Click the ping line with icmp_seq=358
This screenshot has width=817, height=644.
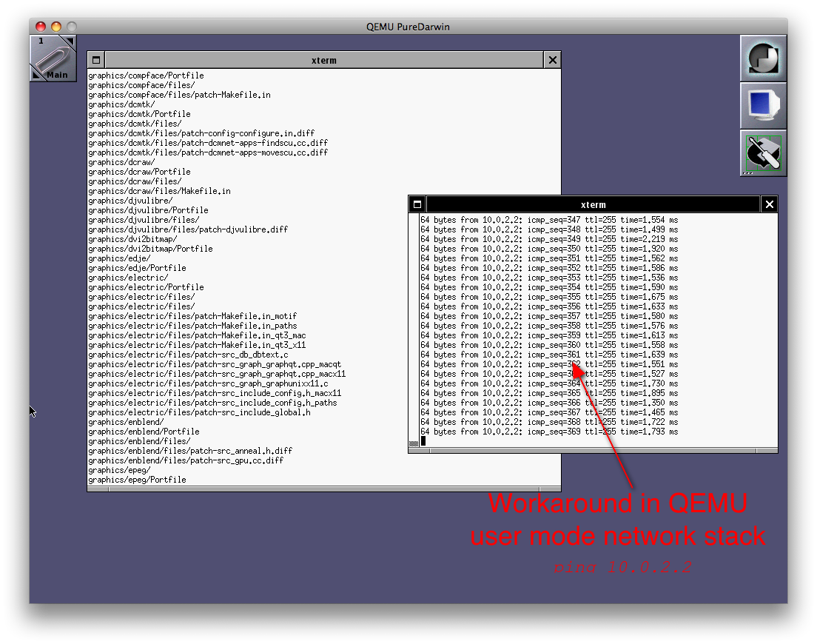[549, 326]
